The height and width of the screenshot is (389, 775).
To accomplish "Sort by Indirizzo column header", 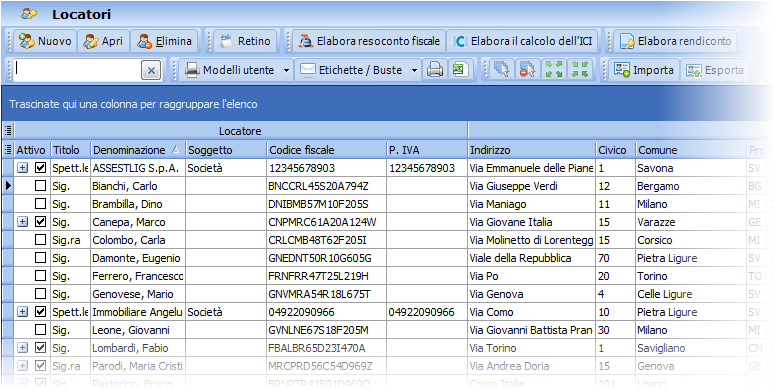I will pos(531,150).
